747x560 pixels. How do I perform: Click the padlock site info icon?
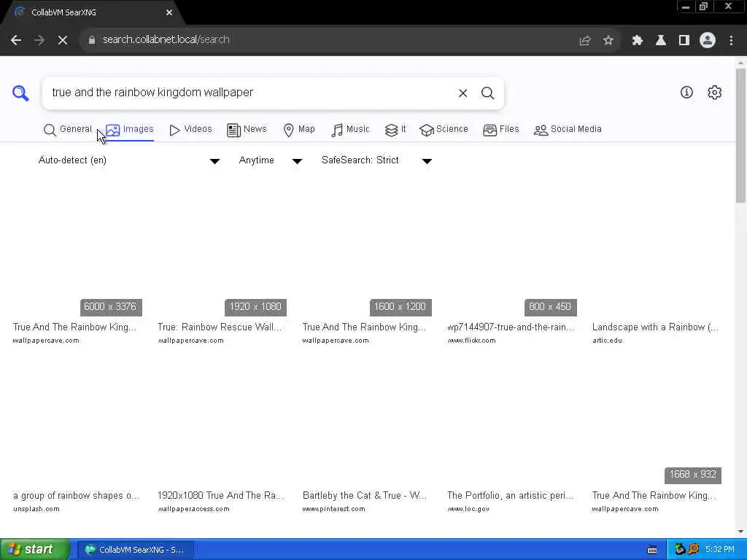coord(91,40)
